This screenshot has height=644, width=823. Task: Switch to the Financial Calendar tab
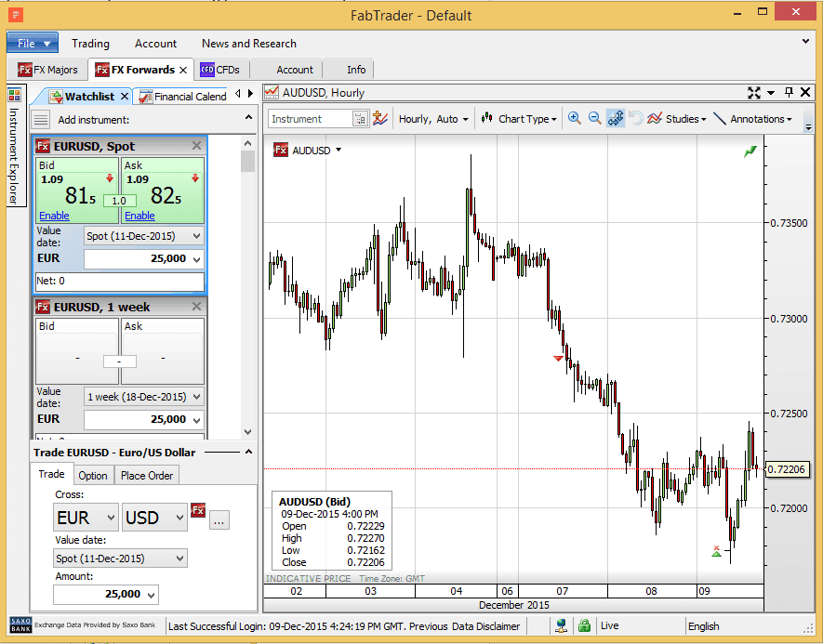[182, 97]
